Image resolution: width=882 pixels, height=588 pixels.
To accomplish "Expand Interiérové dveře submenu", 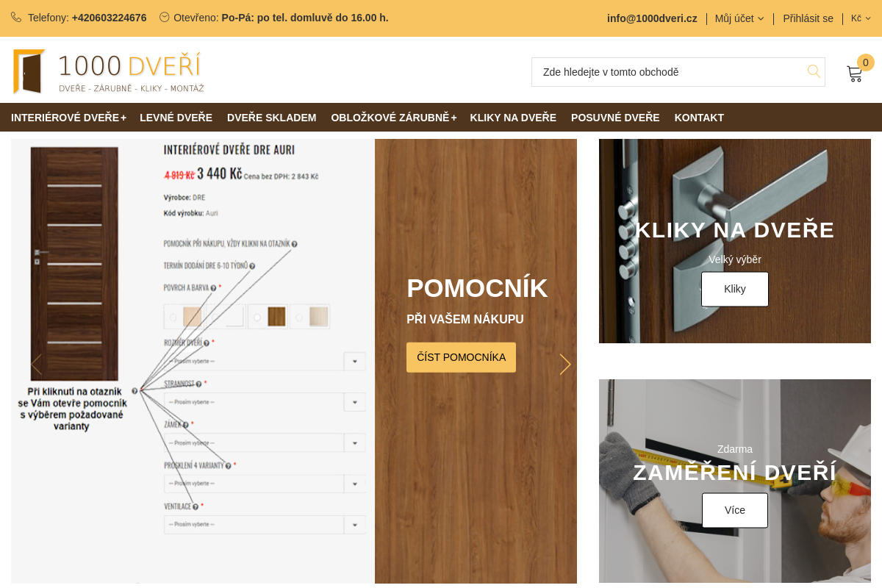I will click(x=68, y=118).
